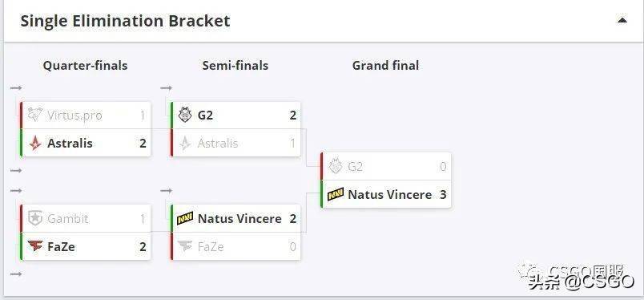Screen dimensions: 644x300
Task: Click the arrow below the FaZe quarter-final
Action: (x=16, y=274)
